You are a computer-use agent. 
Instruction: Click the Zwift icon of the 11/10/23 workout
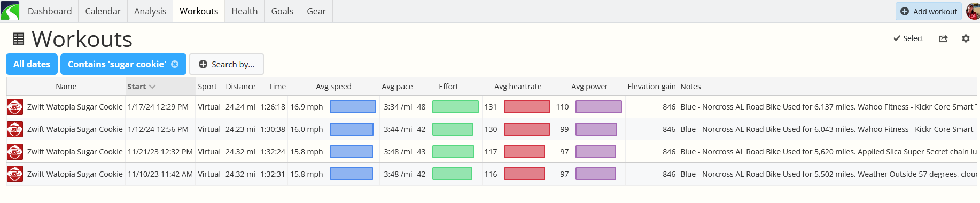pos(15,174)
